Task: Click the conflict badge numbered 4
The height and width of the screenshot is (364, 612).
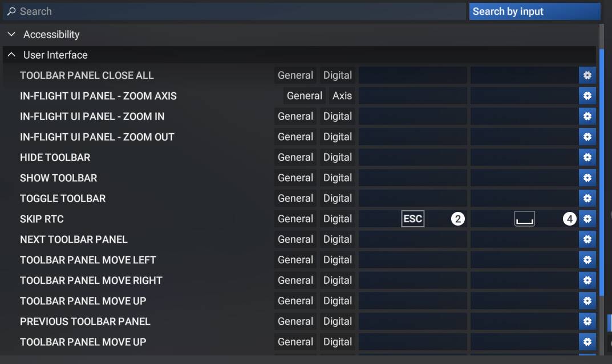Action: (569, 219)
